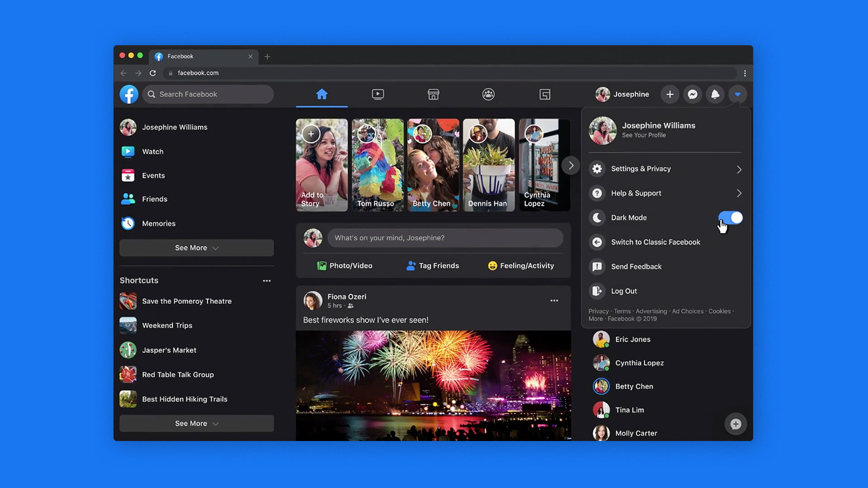The width and height of the screenshot is (868, 488).
Task: Select Switch to Classic Facebook
Action: (656, 241)
